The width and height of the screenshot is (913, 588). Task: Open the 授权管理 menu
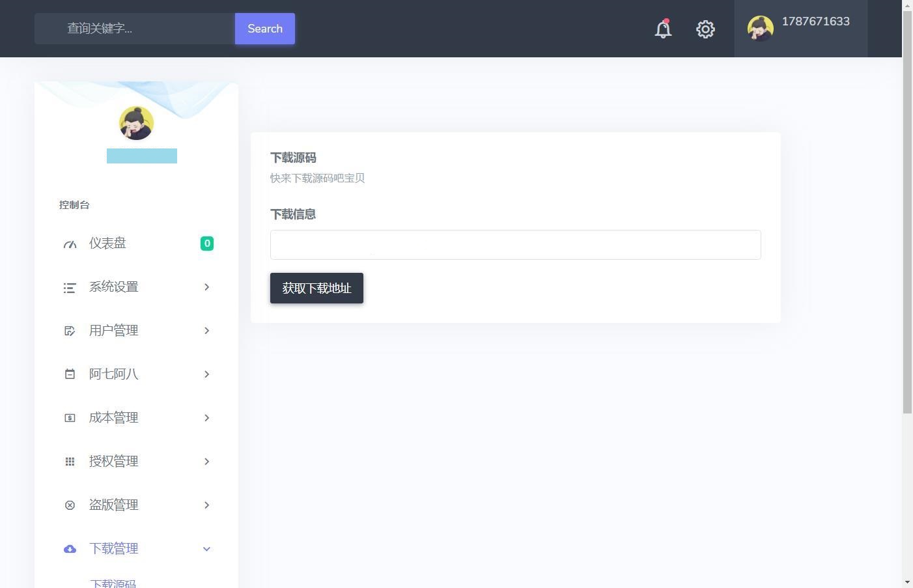tap(113, 462)
